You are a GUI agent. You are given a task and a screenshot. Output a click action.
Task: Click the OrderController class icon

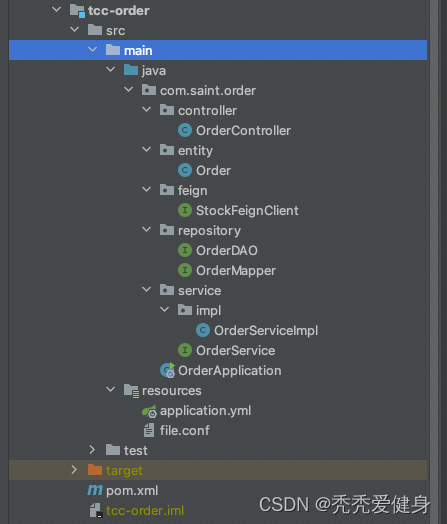pyautogui.click(x=185, y=130)
